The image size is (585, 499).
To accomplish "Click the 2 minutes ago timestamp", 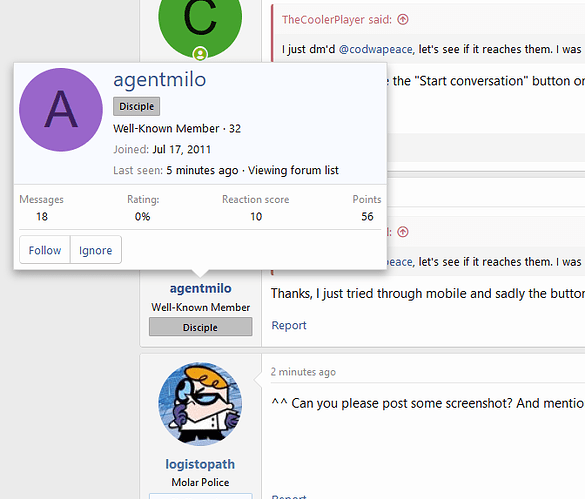I will (303, 372).
